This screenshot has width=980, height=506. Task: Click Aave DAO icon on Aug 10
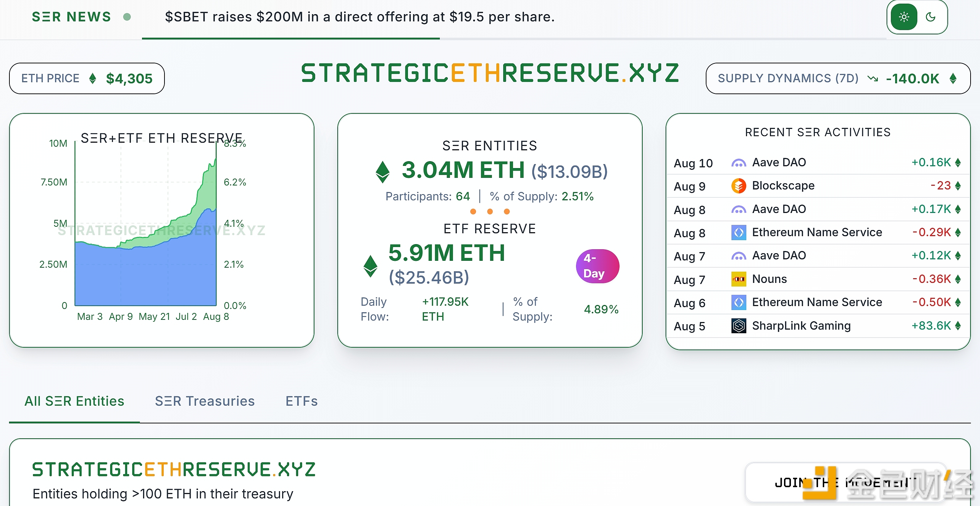738,163
